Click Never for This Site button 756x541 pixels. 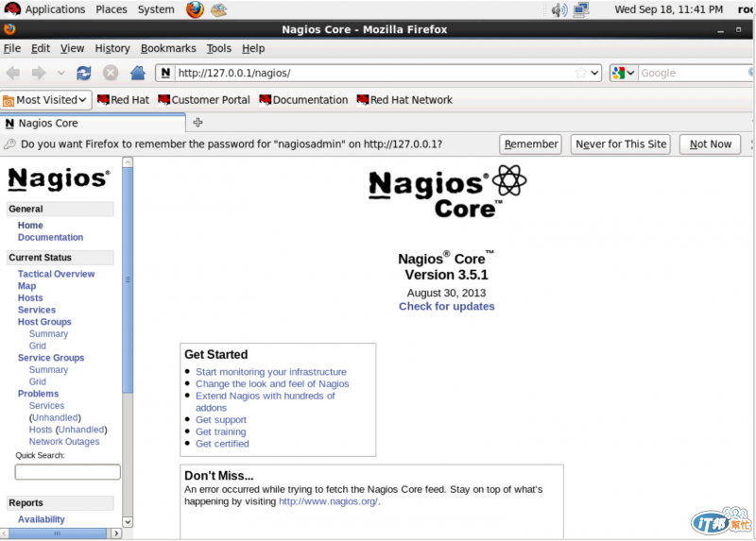tap(621, 144)
